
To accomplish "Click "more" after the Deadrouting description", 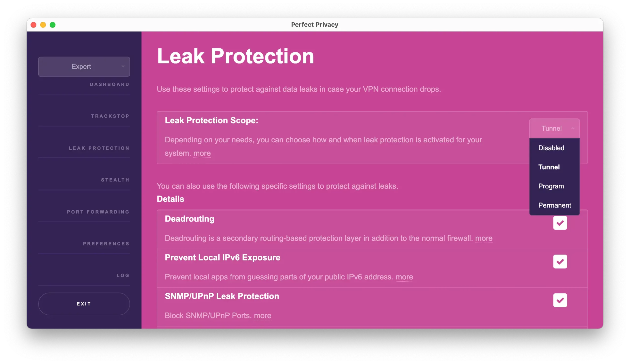I will pos(484,238).
